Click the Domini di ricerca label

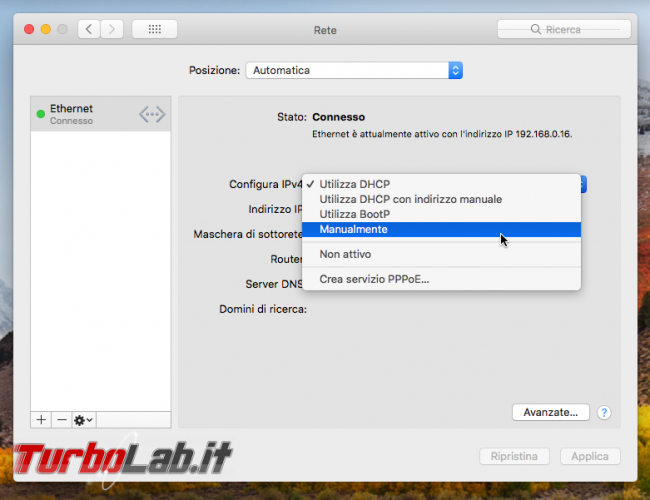pyautogui.click(x=263, y=309)
